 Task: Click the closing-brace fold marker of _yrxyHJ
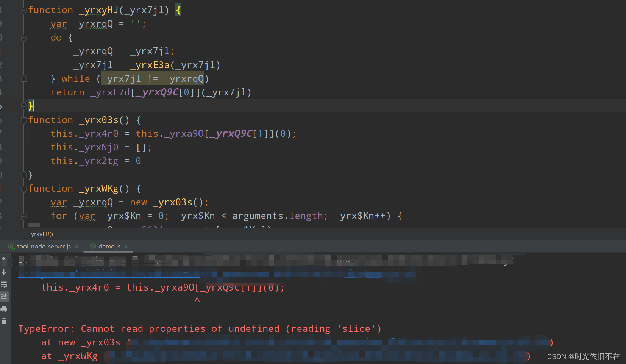pos(23,106)
